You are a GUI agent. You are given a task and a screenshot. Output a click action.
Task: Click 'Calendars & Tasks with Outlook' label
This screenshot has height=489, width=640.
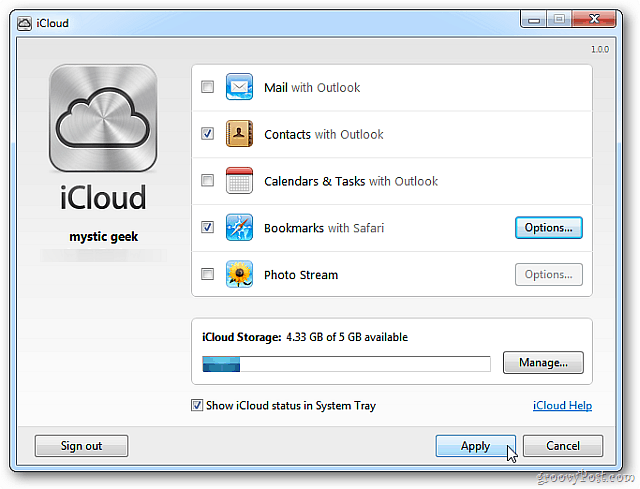coord(351,181)
